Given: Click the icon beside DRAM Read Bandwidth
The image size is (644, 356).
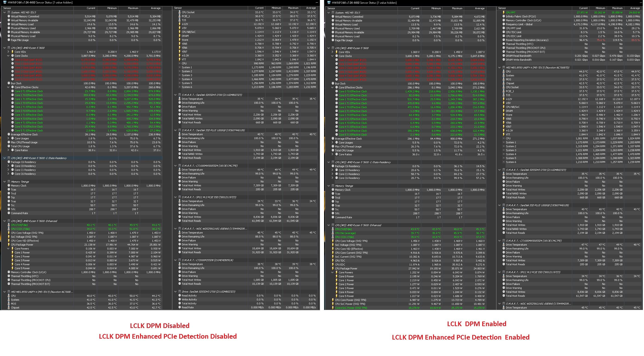Looking at the screenshot, I should [504, 56].
